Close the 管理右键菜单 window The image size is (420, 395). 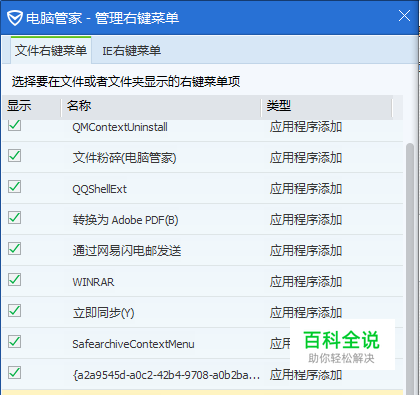coord(404,16)
